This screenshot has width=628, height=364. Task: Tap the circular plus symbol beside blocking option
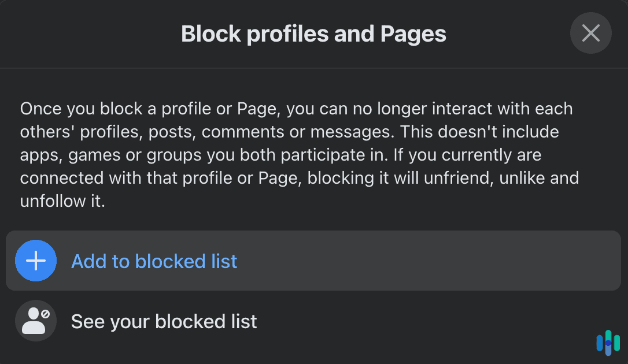36,261
